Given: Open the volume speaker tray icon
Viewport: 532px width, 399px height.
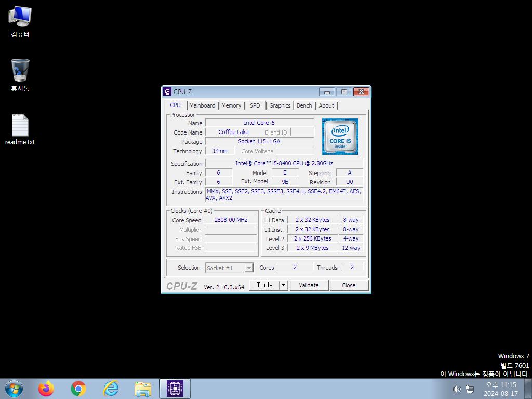Looking at the screenshot, I should coord(457,389).
